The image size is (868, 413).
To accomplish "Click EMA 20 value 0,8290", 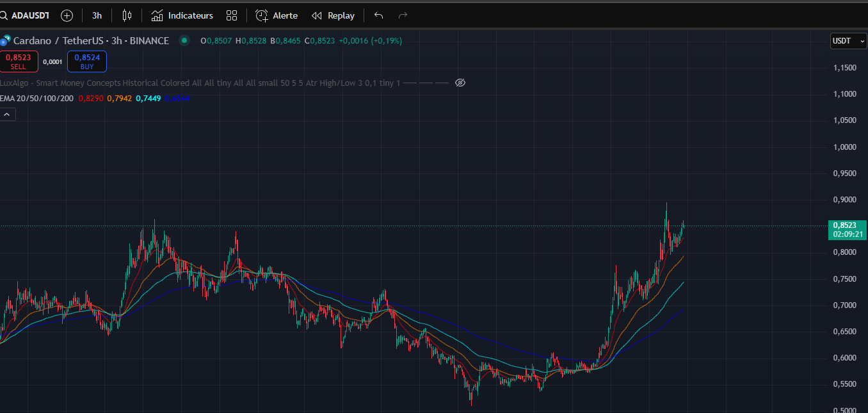I will click(92, 98).
